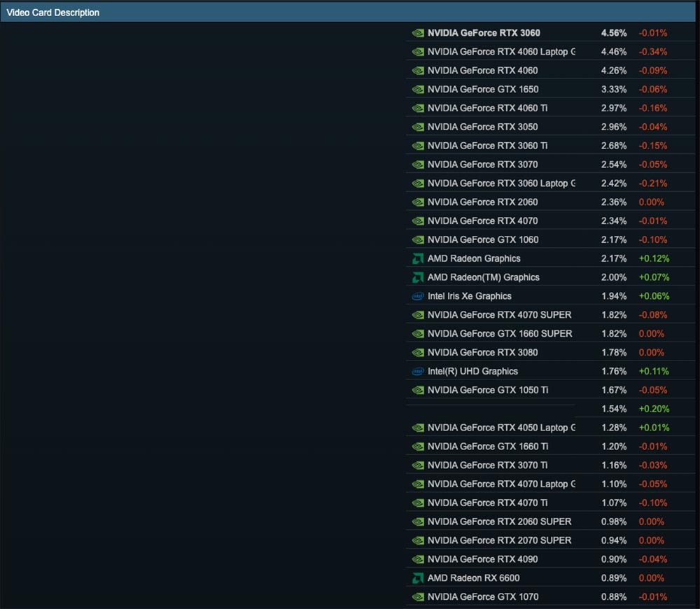Click the 4.56% share value
Screen dimensions: 700x609
[x=614, y=33]
